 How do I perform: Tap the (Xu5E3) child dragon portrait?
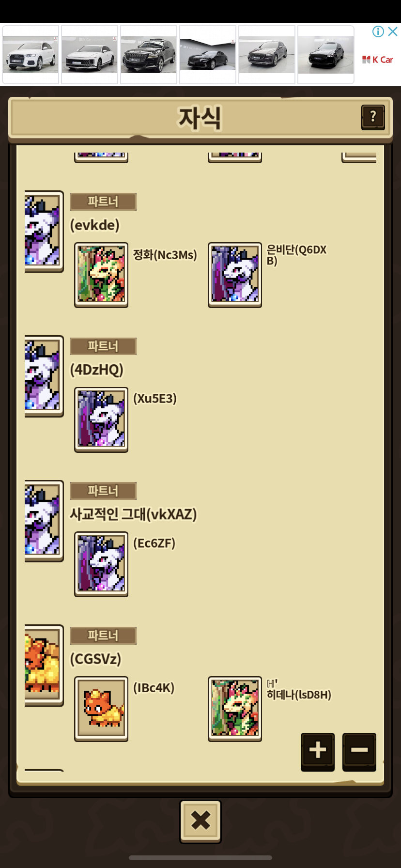point(101,419)
